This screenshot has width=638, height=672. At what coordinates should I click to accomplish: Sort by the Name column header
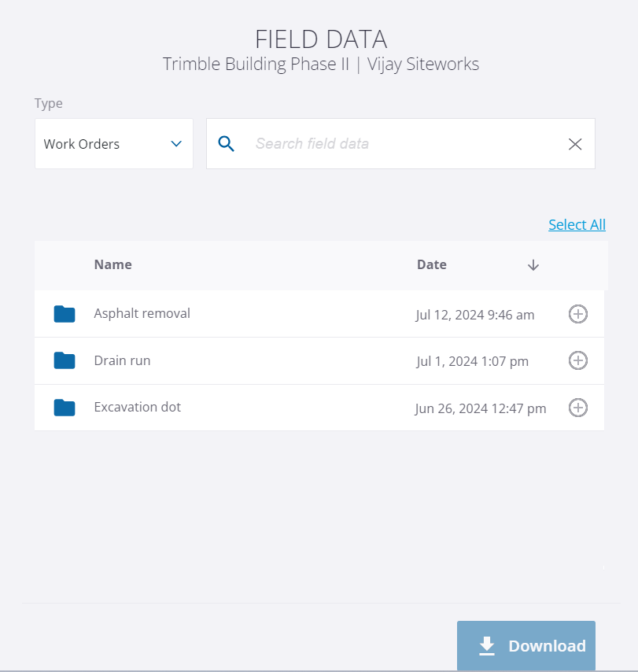point(112,264)
